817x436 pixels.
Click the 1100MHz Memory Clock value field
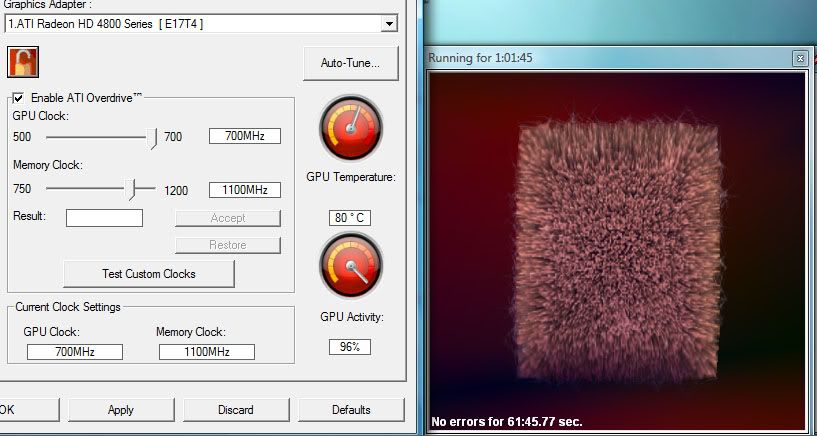[245, 190]
